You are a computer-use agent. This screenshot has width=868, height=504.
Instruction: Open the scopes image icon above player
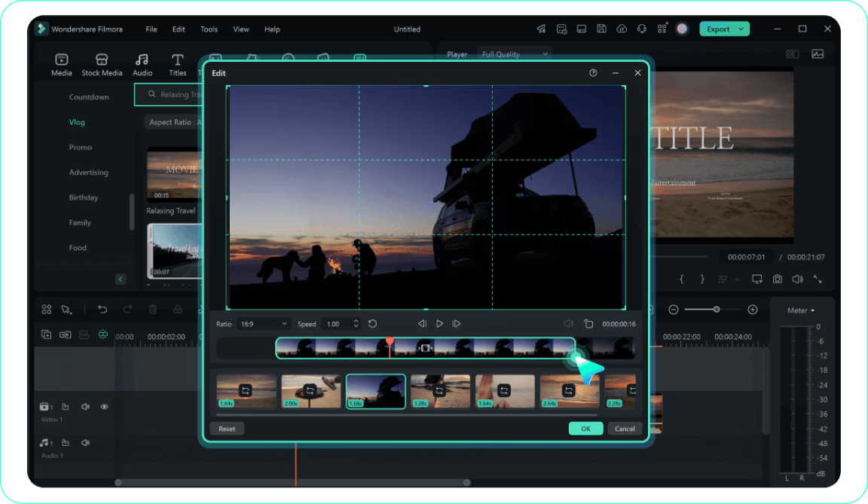pyautogui.click(x=818, y=54)
